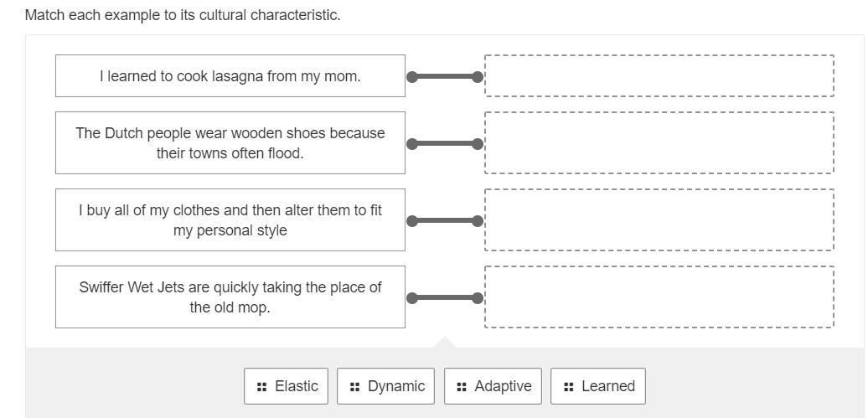Click the grip icon on the Elastic chip

pos(261,386)
